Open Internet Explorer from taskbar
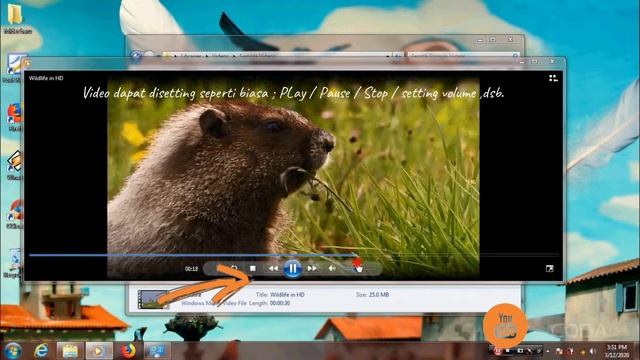Image resolution: width=640 pixels, height=360 pixels. click(x=41, y=351)
